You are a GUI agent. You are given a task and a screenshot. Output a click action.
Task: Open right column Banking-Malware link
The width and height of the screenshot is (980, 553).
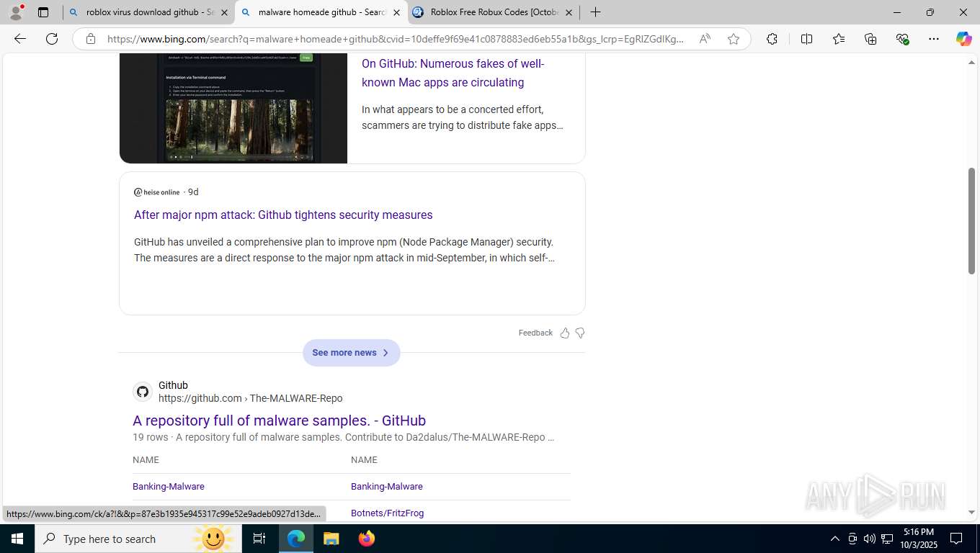pyautogui.click(x=387, y=487)
